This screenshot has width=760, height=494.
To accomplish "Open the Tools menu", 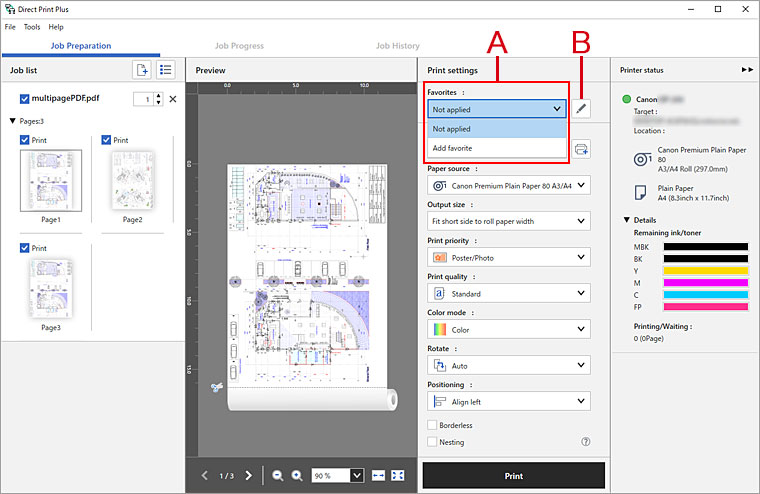I will tap(32, 26).
